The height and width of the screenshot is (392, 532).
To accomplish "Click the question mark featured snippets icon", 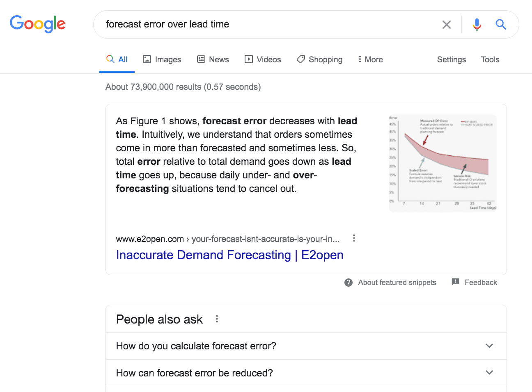I will [349, 283].
